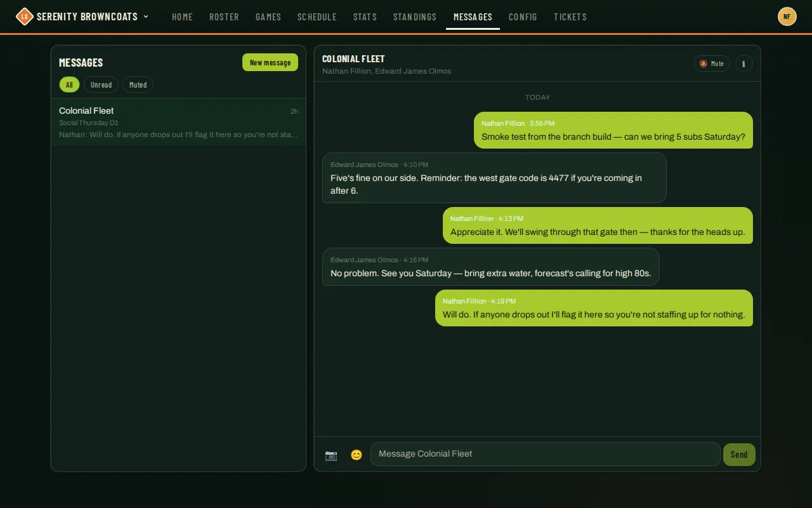The image size is (812, 508).
Task: Mute the Colonial Fleet conversation
Action: coord(712,63)
